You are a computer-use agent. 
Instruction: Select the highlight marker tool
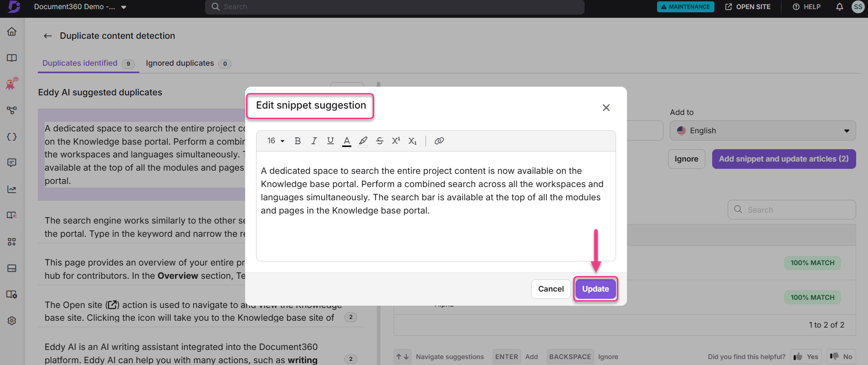363,141
